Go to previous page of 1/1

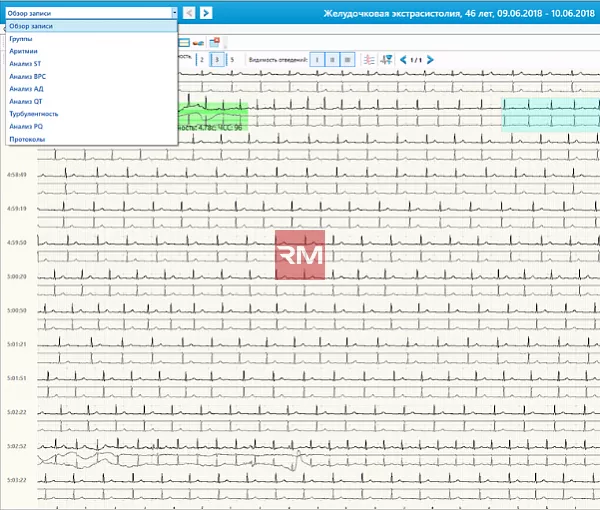pos(403,60)
